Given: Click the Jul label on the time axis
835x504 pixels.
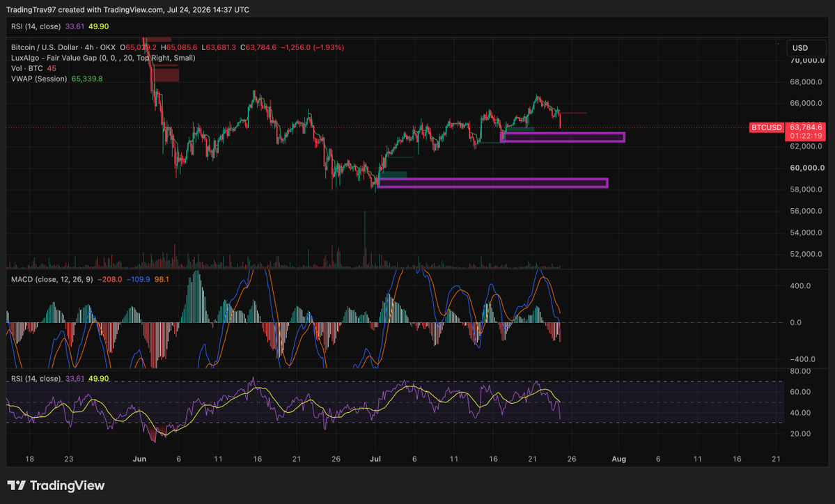Looking at the screenshot, I should click(375, 459).
